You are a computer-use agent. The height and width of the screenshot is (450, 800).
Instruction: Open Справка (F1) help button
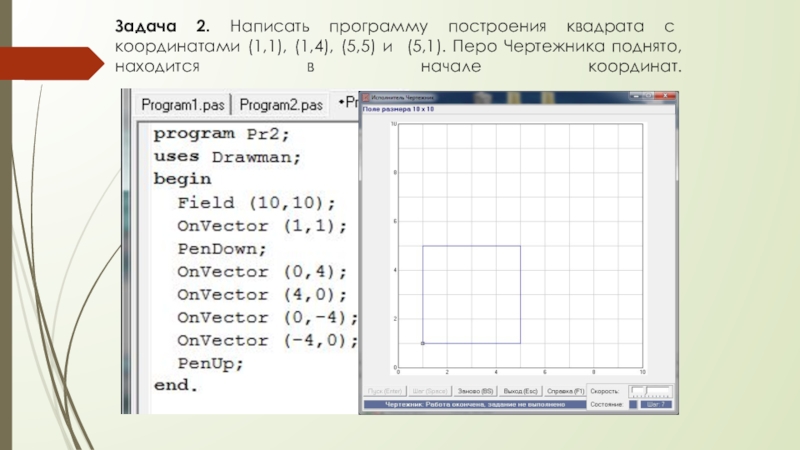click(565, 391)
